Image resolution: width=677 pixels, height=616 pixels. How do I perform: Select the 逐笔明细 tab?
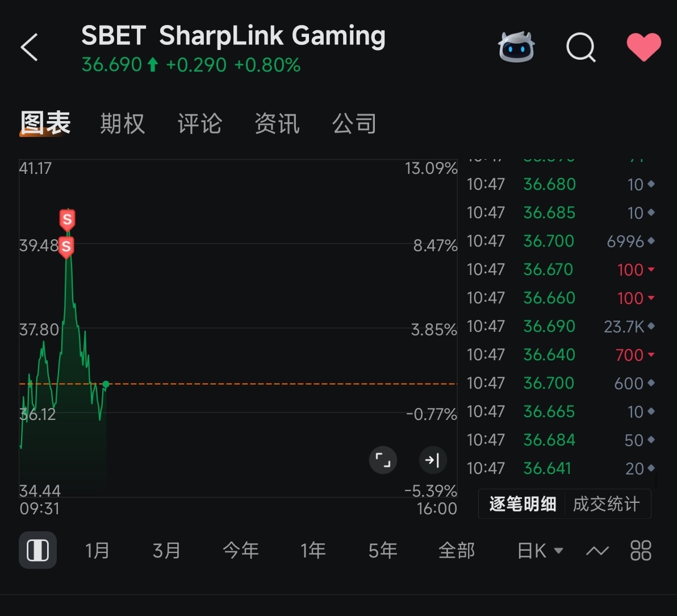pyautogui.click(x=523, y=504)
